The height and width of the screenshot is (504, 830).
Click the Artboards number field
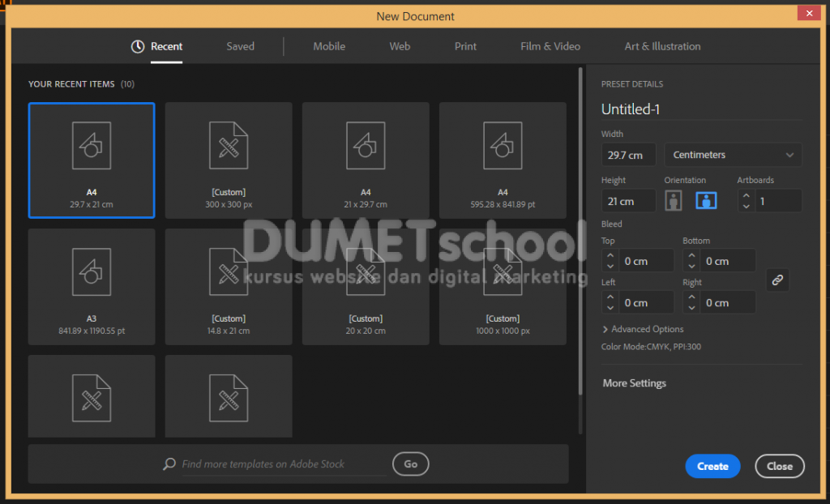(x=778, y=201)
